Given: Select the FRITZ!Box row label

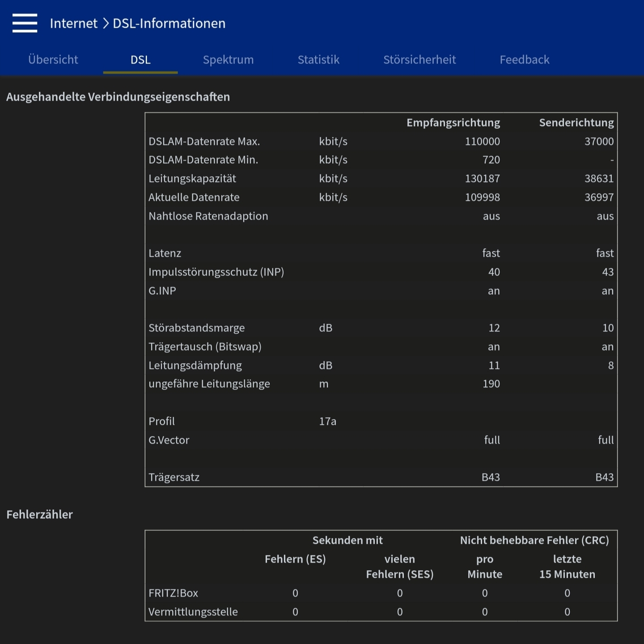Looking at the screenshot, I should (x=174, y=593).
